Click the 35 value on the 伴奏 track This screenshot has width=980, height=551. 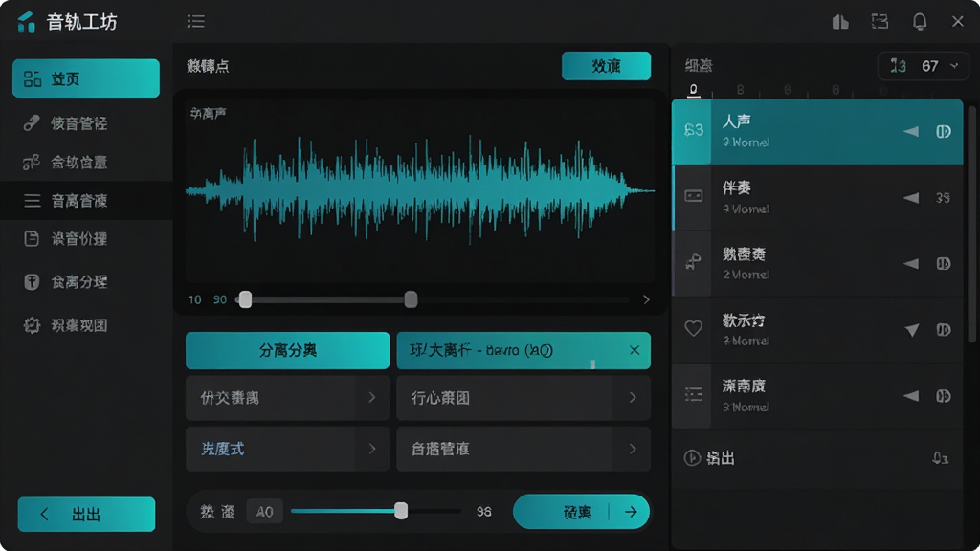pyautogui.click(x=943, y=198)
